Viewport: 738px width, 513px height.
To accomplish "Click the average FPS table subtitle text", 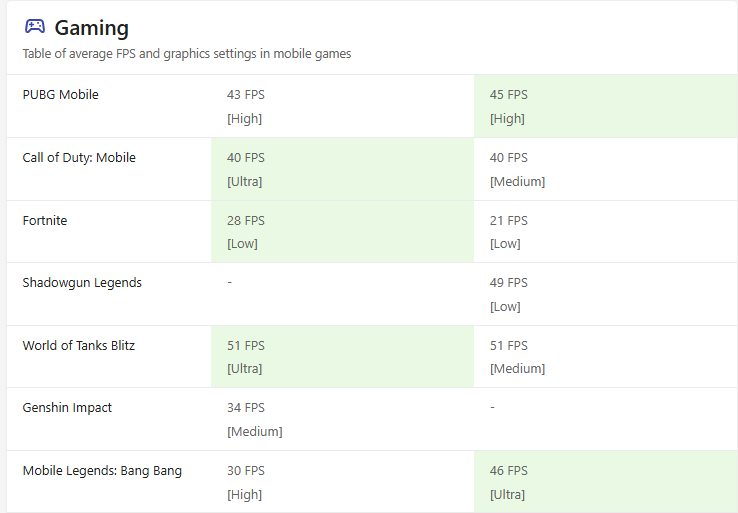I will point(187,54).
